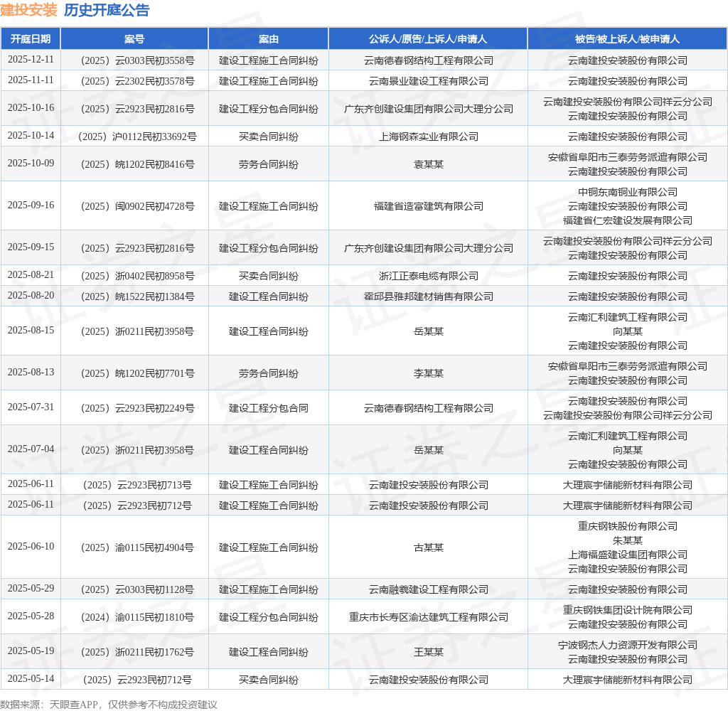
Task: Select date cell 2025-09-15
Action: pos(31,247)
